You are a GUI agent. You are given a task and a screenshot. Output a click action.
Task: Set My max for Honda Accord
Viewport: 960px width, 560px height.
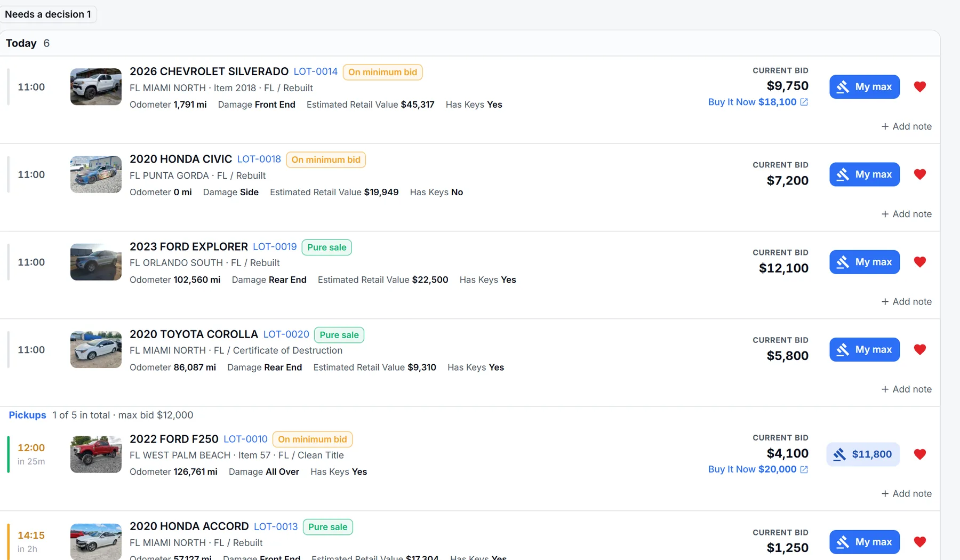865,542
